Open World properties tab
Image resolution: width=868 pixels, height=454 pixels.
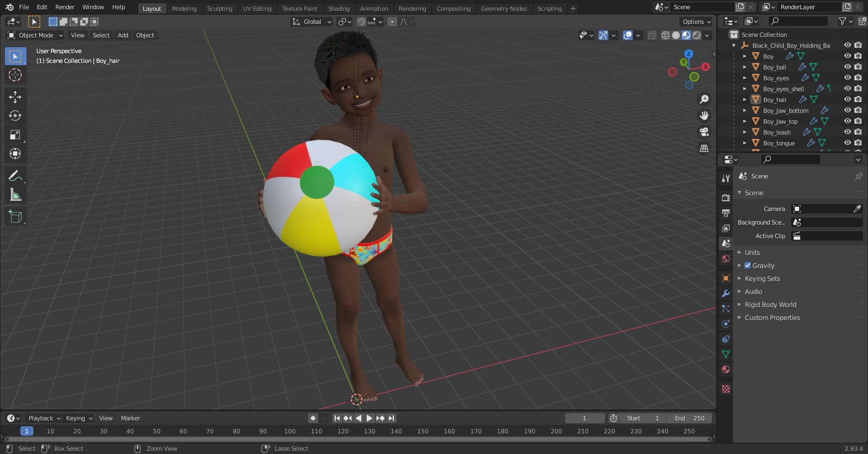tap(726, 259)
